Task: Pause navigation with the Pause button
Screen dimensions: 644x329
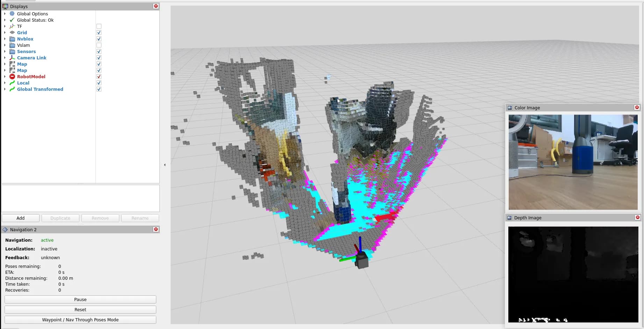Action: pyautogui.click(x=80, y=299)
